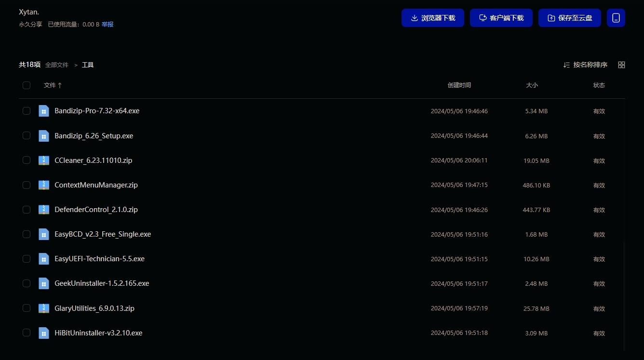Click the DefenderControl zip archive icon

pyautogui.click(x=44, y=210)
